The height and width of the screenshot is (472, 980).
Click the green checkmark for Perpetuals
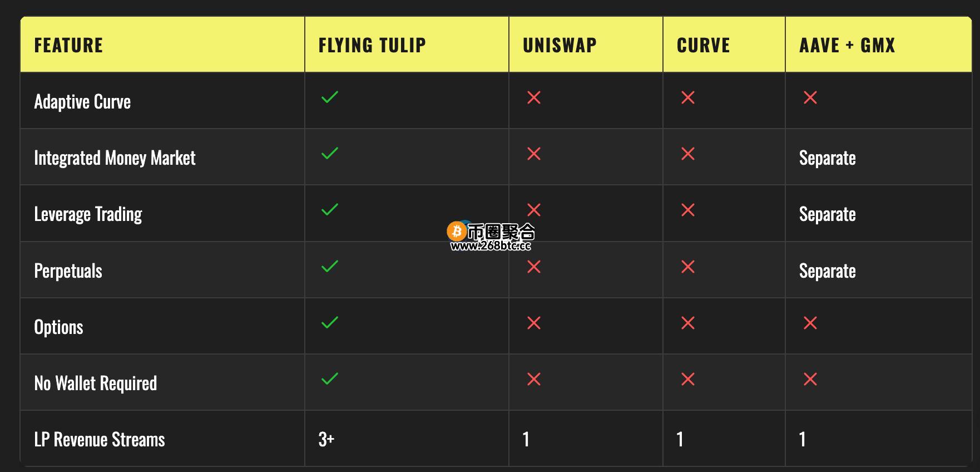(330, 267)
